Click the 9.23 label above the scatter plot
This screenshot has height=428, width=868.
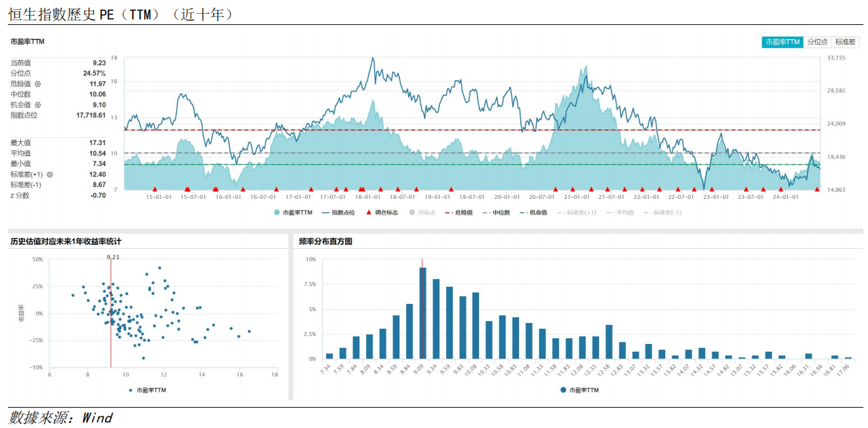tap(113, 257)
